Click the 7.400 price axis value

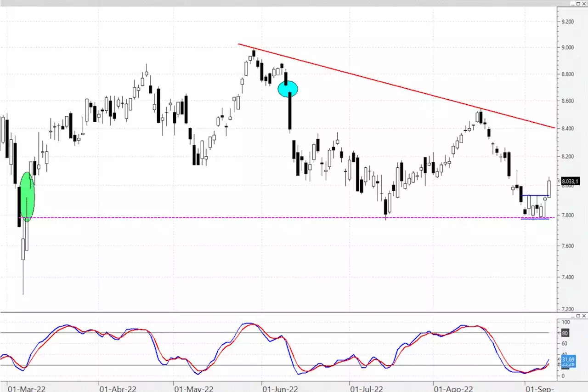point(567,277)
